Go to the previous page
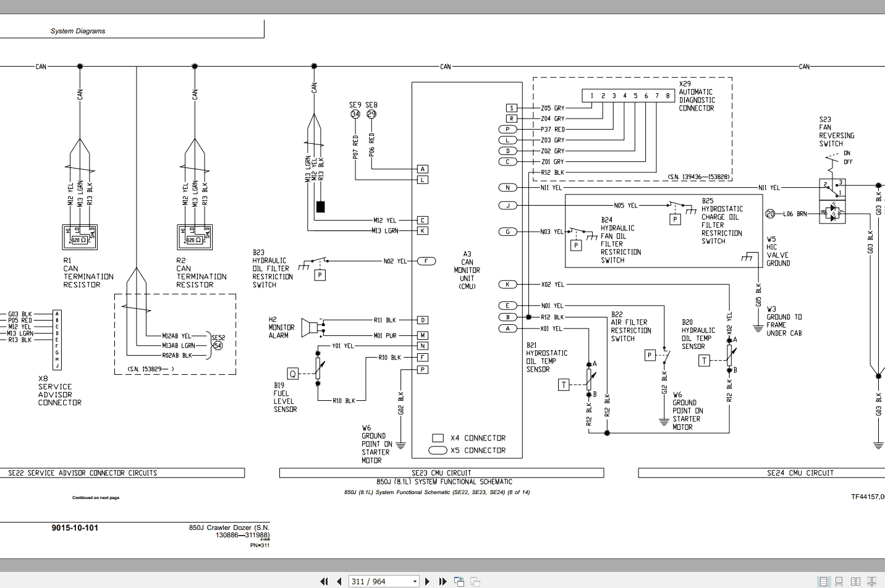 pos(339,581)
